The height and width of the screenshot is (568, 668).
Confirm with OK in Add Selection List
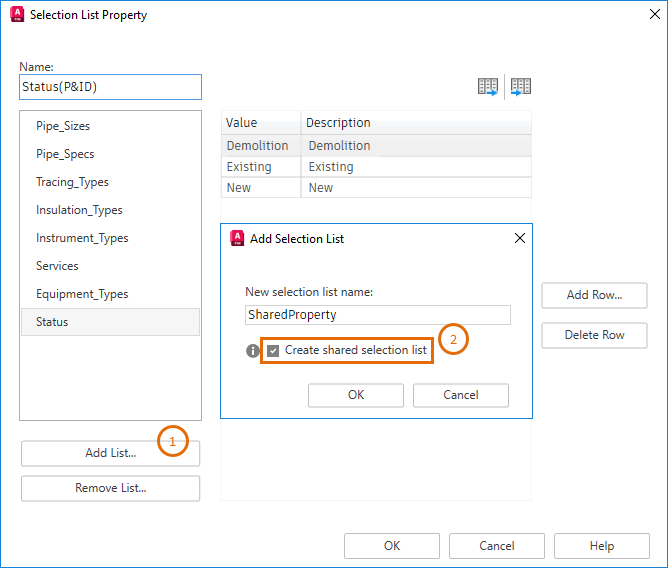(x=356, y=395)
